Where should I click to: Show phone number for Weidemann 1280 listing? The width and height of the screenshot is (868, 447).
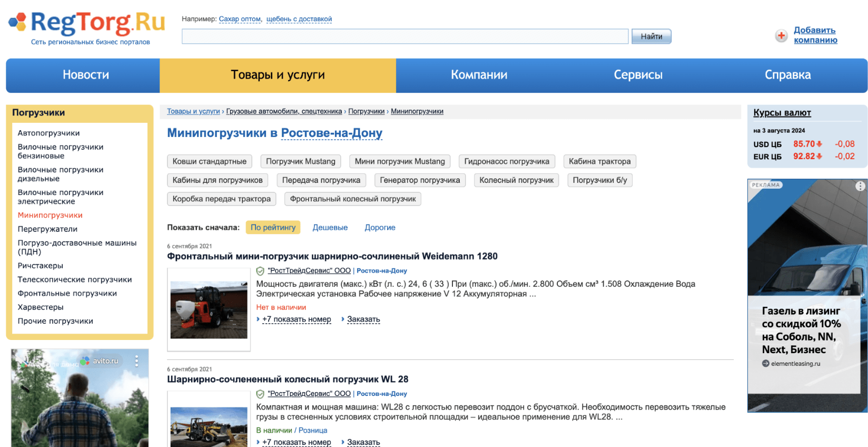point(297,319)
